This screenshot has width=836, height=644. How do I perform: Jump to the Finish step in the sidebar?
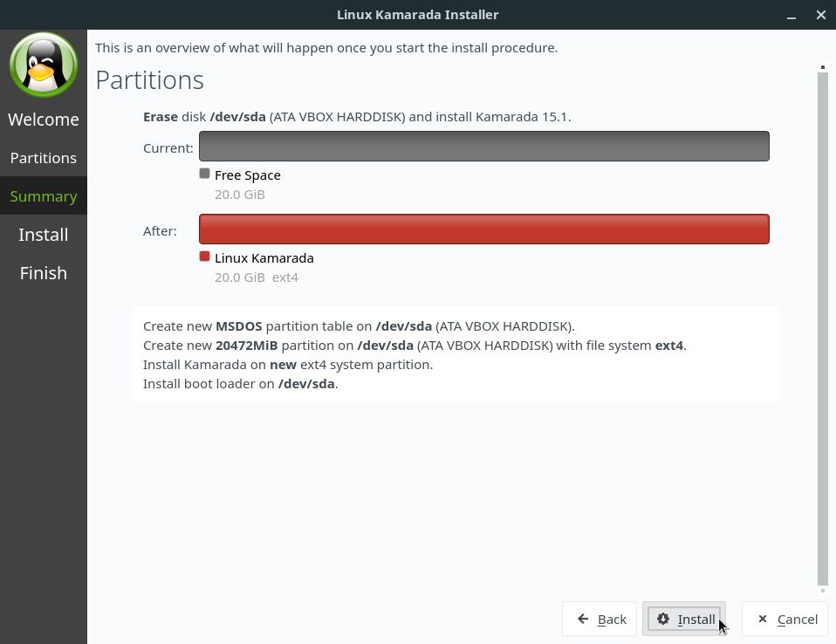coord(43,273)
